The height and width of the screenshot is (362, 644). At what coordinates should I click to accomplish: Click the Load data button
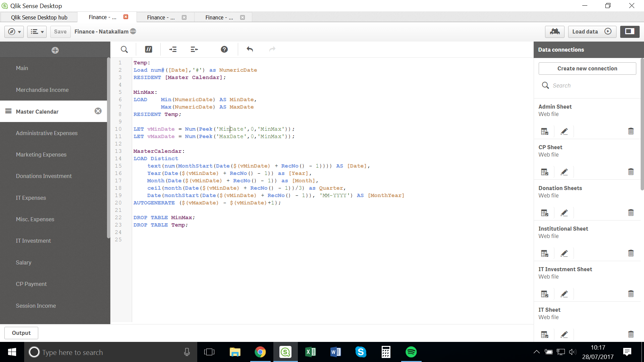coord(592,32)
